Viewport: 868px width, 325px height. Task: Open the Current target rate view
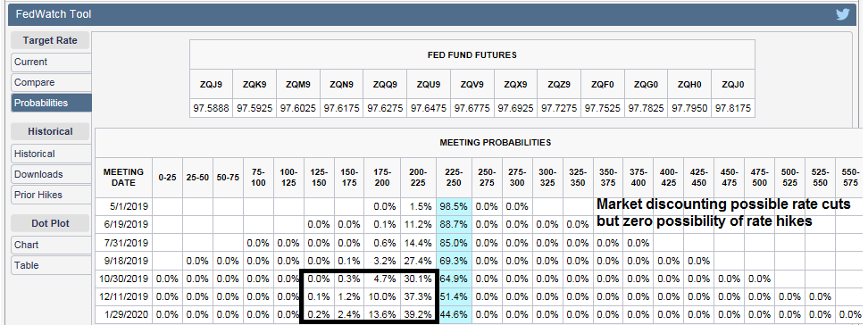coord(52,62)
